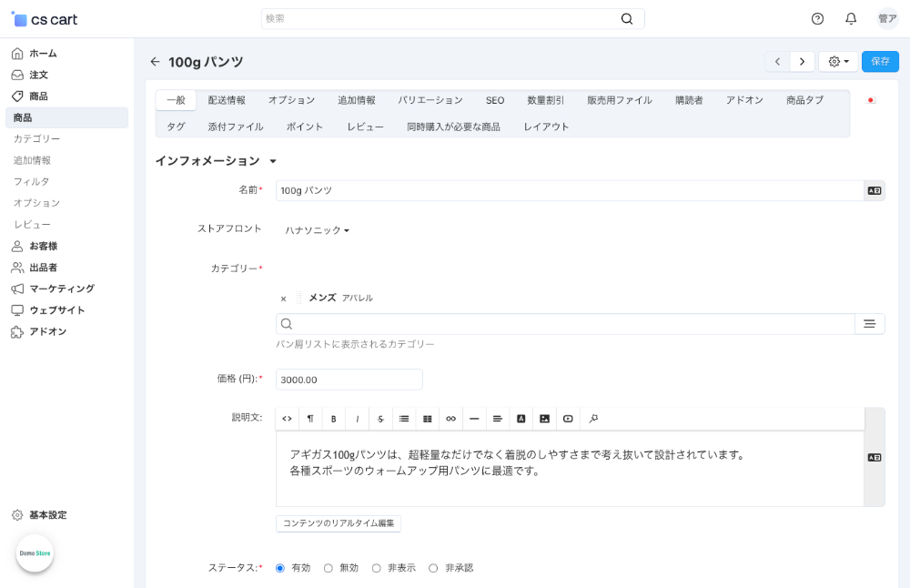Click the Italic icon in the description toolbar
The image size is (910, 588).
(357, 419)
